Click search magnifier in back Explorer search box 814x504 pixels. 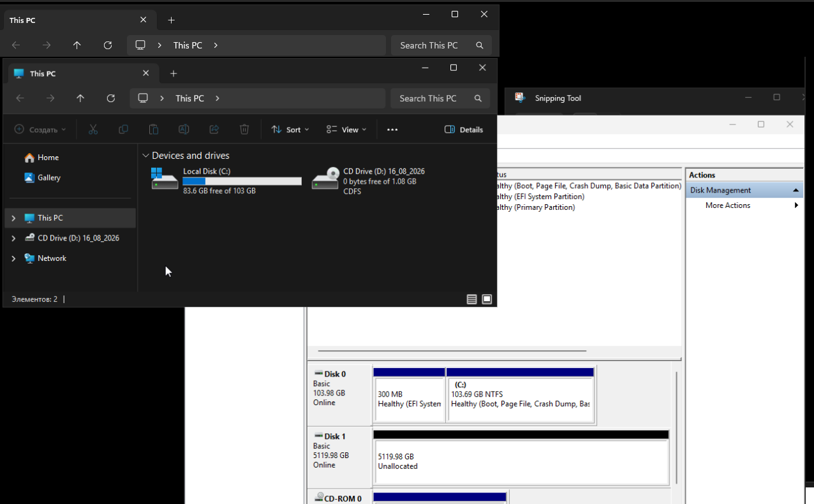[x=480, y=45]
